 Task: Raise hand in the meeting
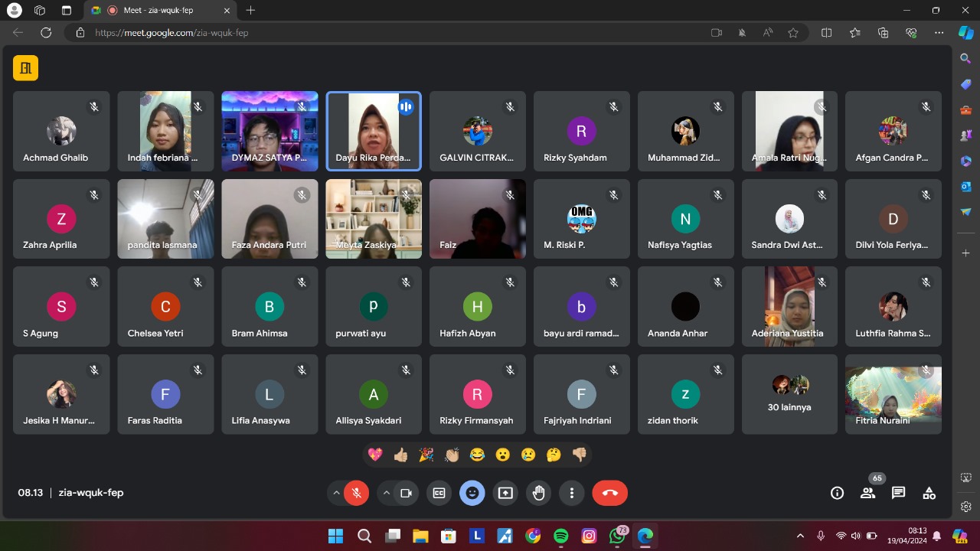click(539, 494)
